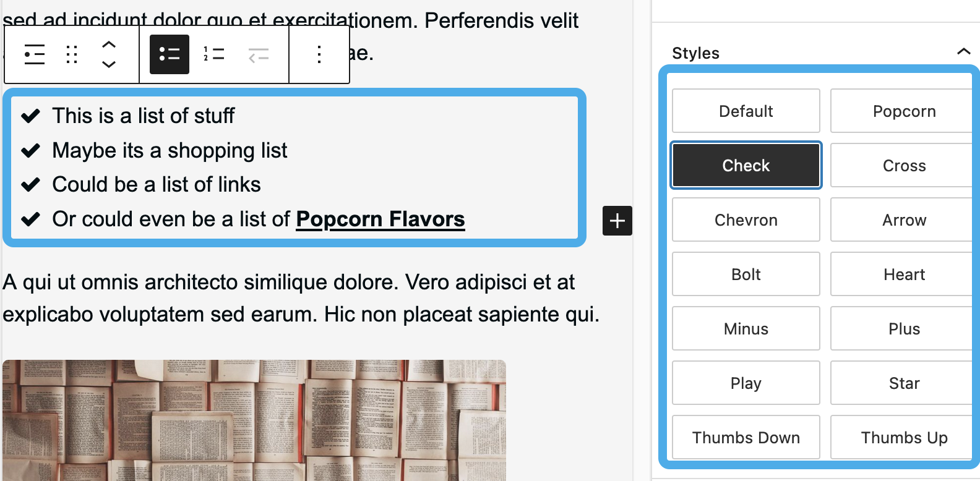This screenshot has height=481, width=980.
Task: Click the book pages image thumbnail
Action: click(x=254, y=420)
